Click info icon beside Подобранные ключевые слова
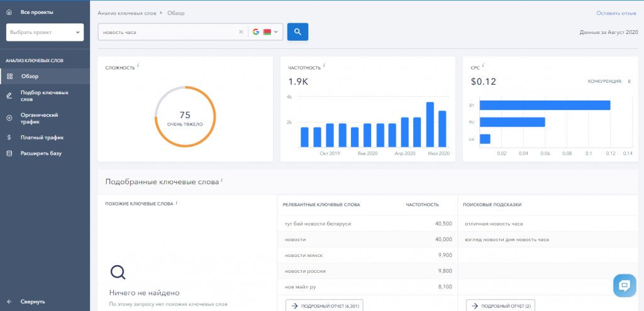Viewport: 644px width, 311px height. (222, 180)
